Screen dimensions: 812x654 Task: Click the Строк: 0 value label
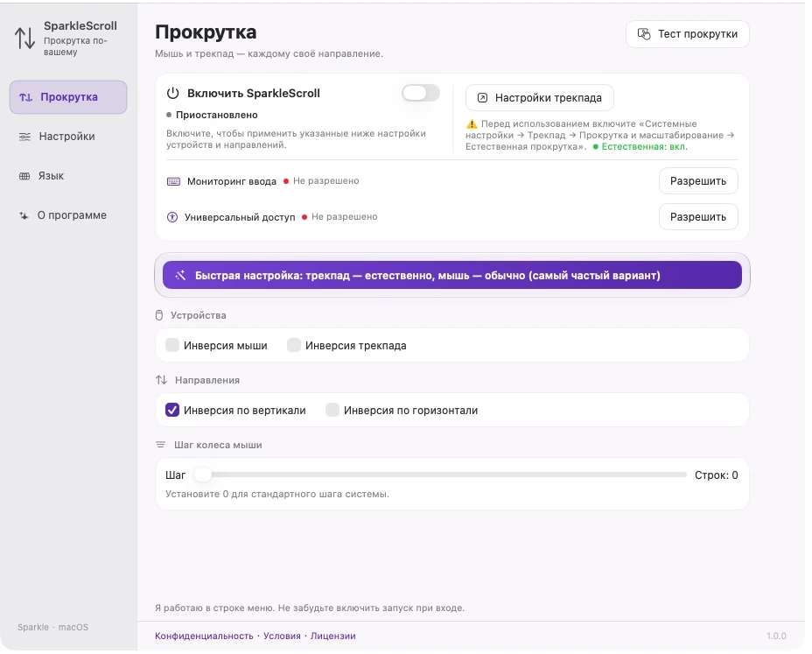click(717, 475)
